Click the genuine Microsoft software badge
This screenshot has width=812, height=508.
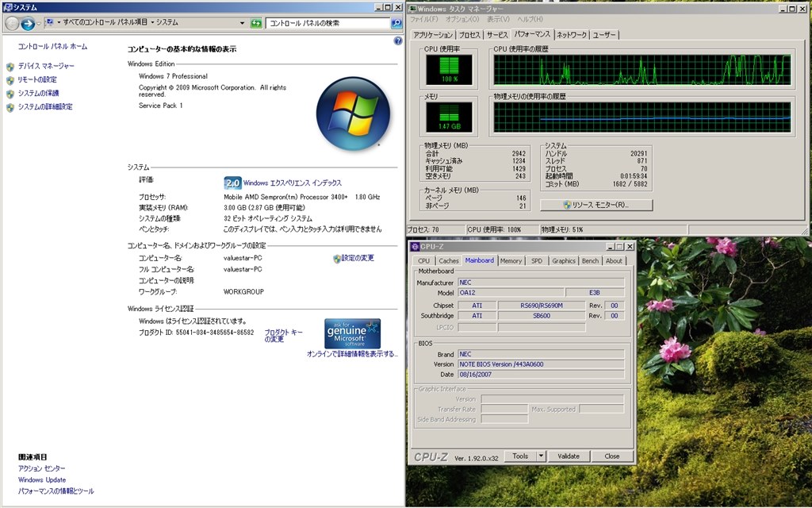(x=353, y=334)
